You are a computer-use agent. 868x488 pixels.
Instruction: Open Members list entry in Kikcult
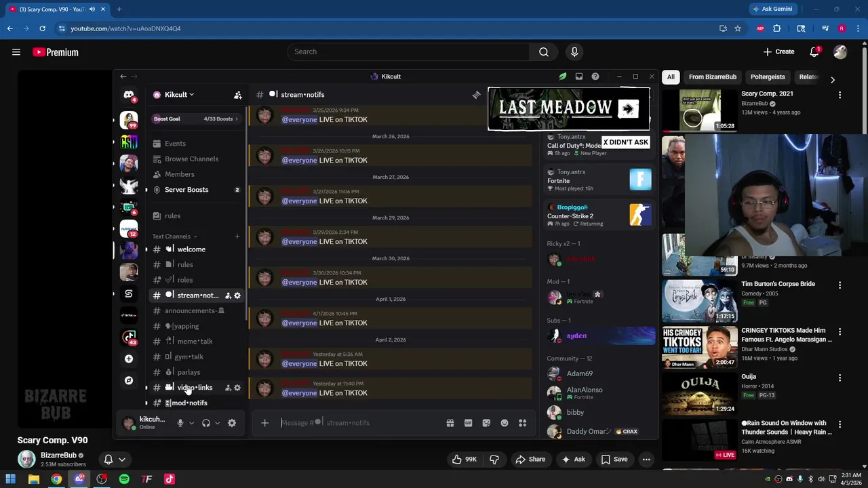click(197, 174)
